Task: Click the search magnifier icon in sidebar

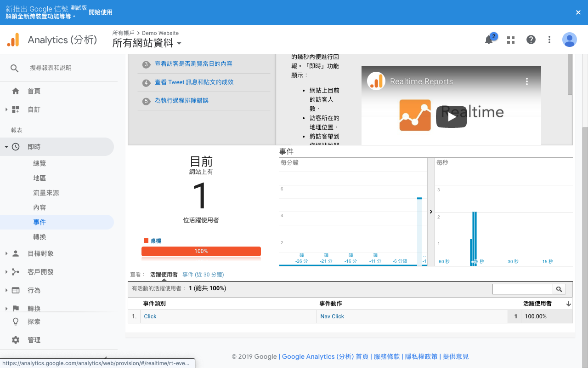Action: point(15,68)
